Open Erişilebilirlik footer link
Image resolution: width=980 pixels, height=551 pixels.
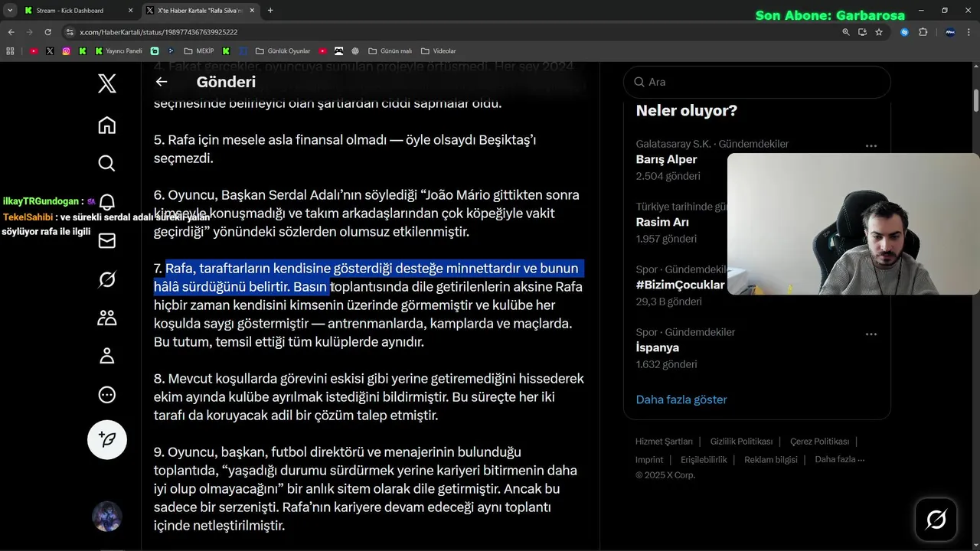click(x=704, y=459)
